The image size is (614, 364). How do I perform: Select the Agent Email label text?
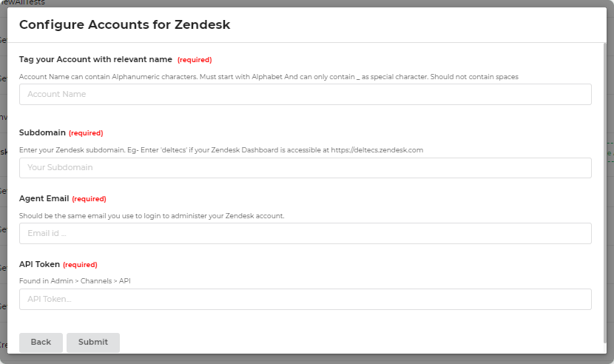44,198
